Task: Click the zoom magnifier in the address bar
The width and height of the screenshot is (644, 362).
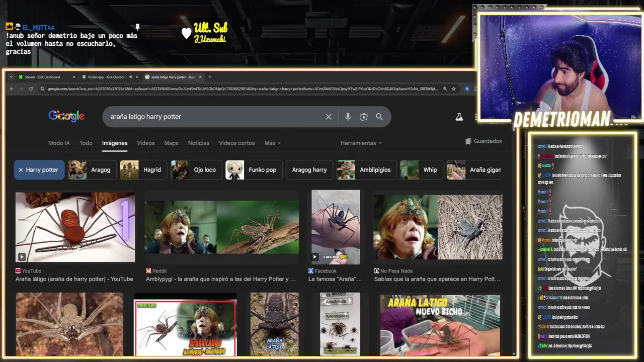Action: (x=444, y=89)
